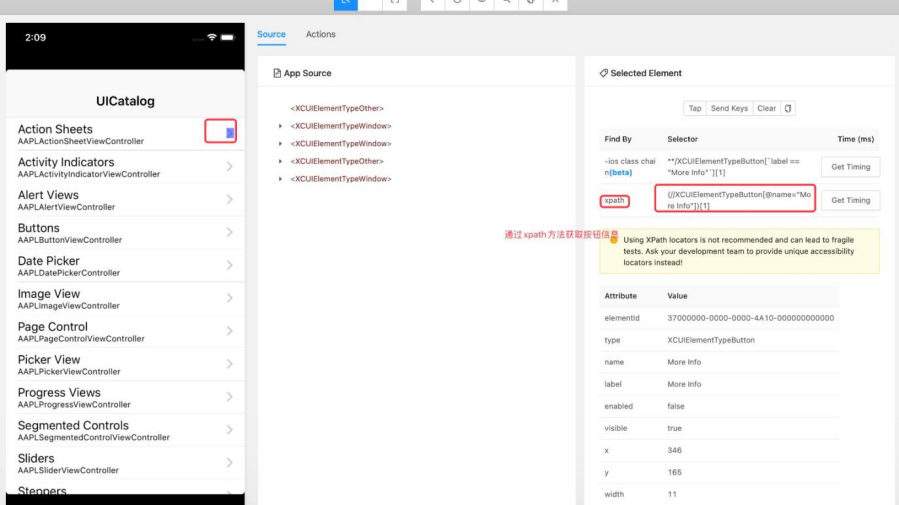Select the ios class chain selector text
The height and width of the screenshot is (505, 899).
(x=733, y=167)
